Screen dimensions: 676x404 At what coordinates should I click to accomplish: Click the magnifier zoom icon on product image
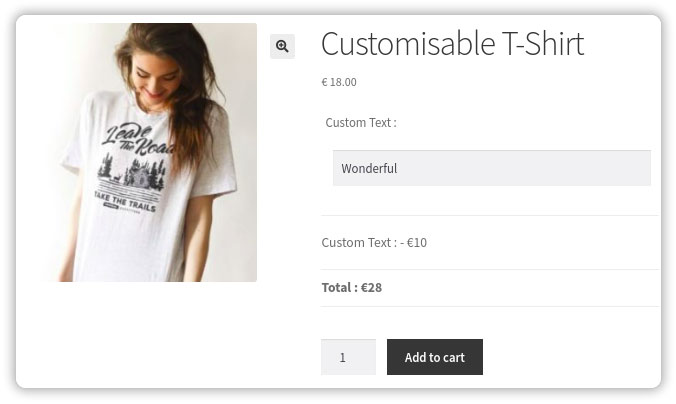tap(282, 46)
